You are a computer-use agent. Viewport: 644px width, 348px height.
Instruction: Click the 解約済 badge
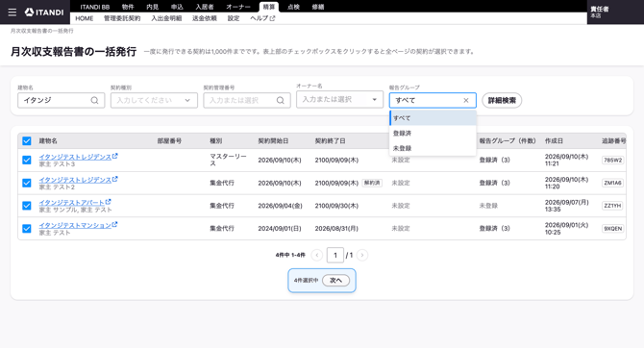(x=372, y=183)
